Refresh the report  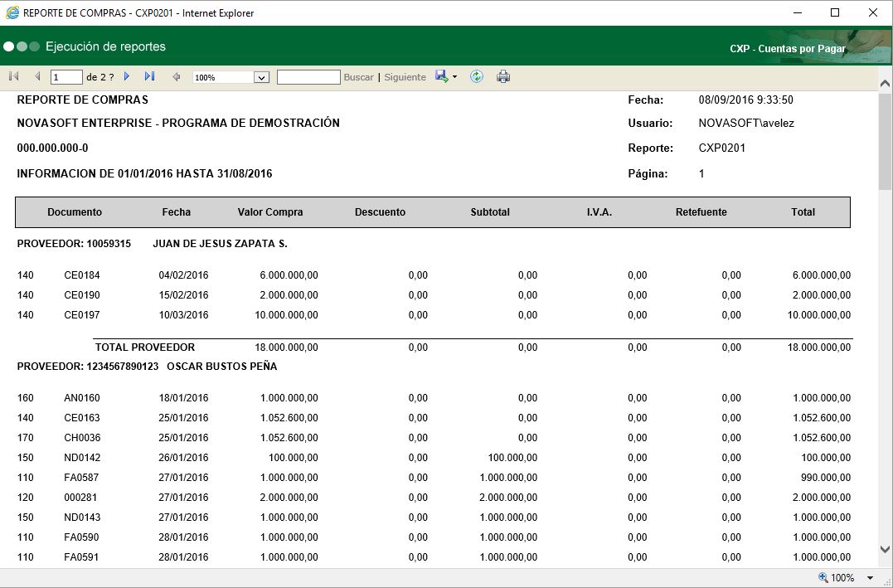[477, 76]
